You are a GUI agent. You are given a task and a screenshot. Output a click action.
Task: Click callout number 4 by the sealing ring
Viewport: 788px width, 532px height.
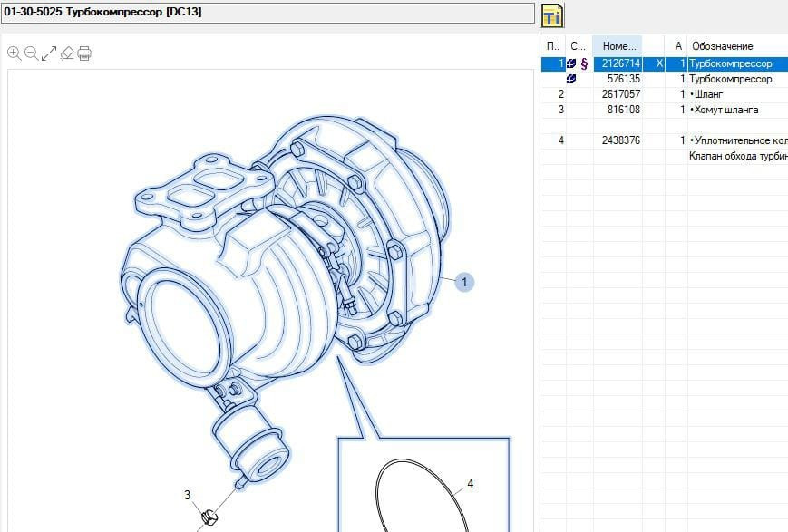pos(471,483)
